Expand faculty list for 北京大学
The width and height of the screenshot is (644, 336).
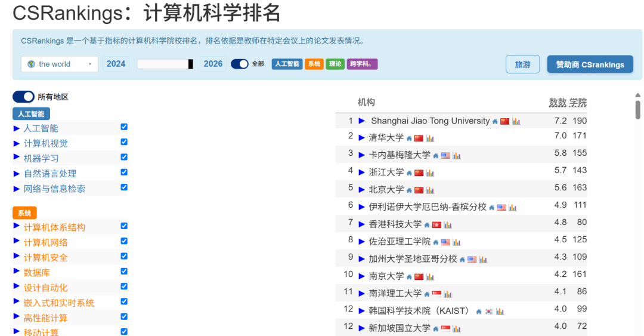(x=362, y=190)
